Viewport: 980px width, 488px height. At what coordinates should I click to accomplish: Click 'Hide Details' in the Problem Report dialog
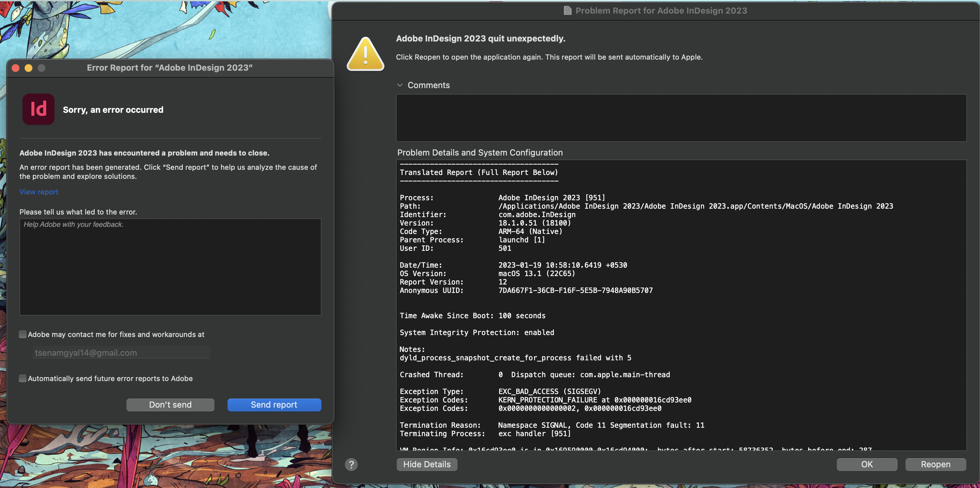point(426,464)
